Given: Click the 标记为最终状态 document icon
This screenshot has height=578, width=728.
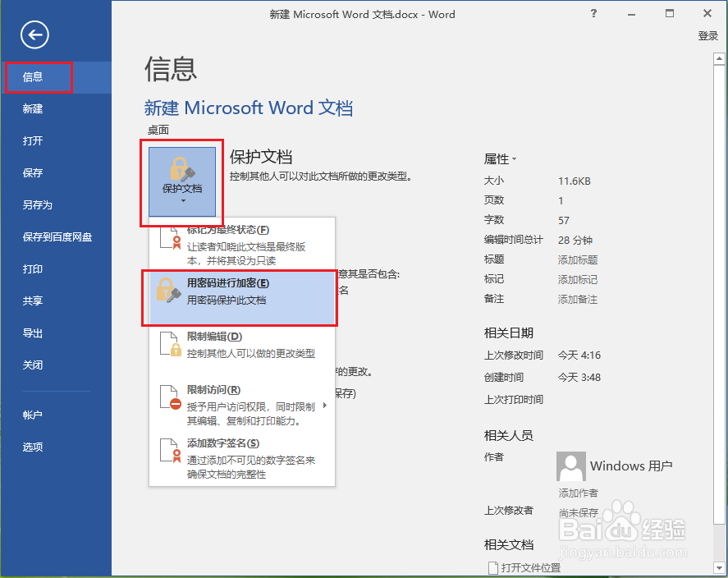Looking at the screenshot, I should coord(170,238).
